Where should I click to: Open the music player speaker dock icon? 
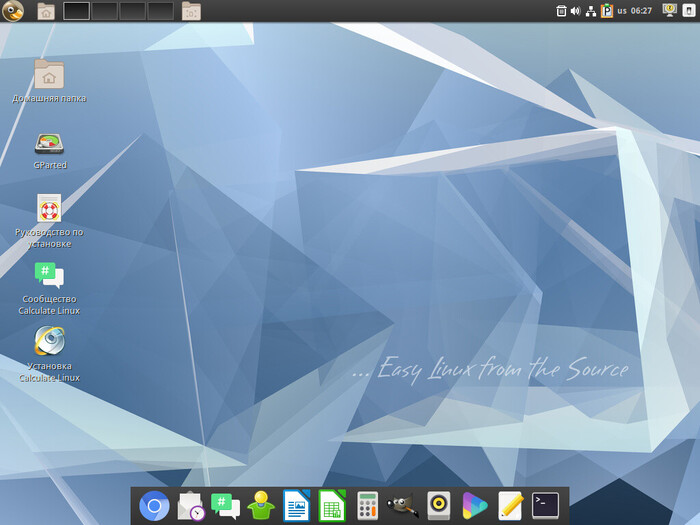click(438, 506)
